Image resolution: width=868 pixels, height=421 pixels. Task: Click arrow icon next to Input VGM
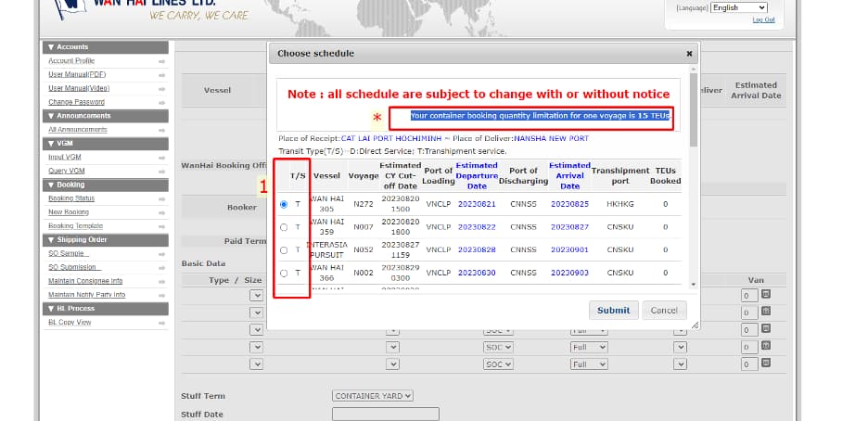tap(161, 158)
